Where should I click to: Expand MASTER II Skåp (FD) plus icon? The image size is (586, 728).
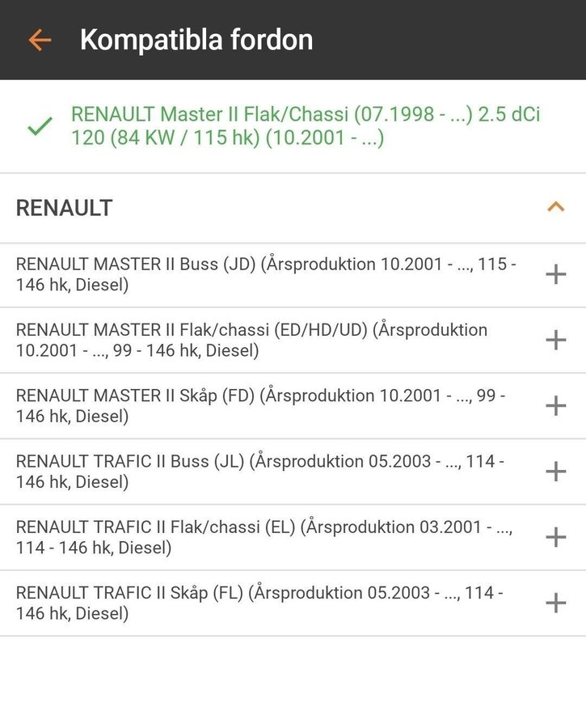(x=555, y=405)
